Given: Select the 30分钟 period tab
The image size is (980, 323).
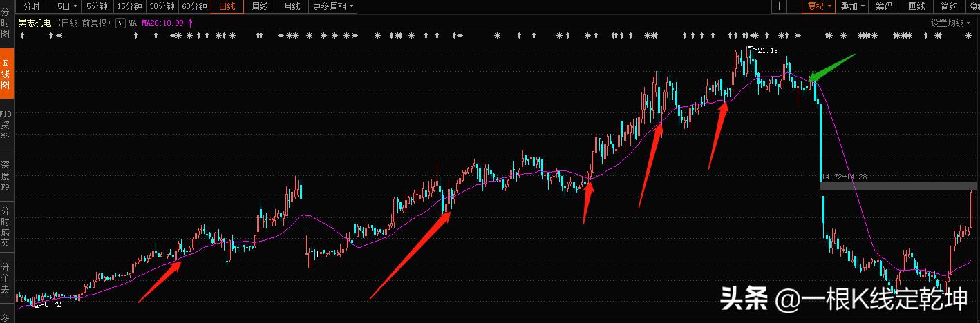Looking at the screenshot, I should tap(162, 6).
